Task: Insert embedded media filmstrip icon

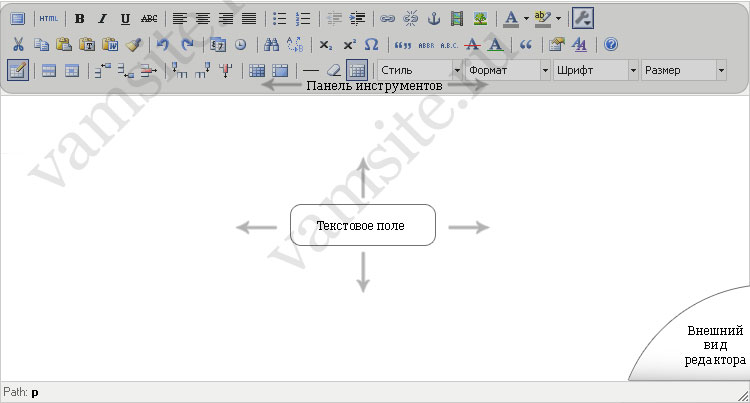Action: pyautogui.click(x=457, y=19)
